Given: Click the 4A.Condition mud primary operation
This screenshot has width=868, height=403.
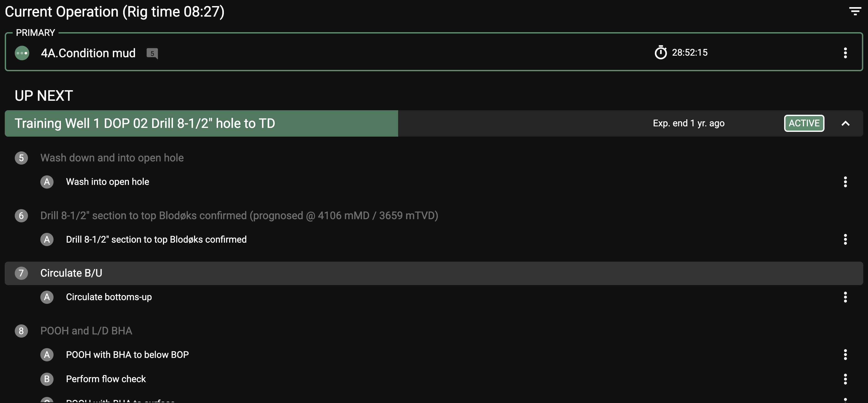Looking at the screenshot, I should [x=88, y=53].
